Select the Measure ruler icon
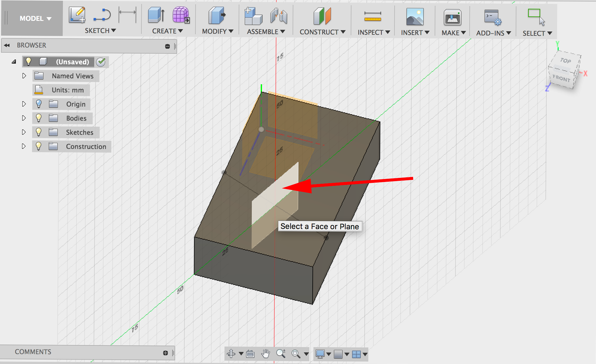This screenshot has width=596, height=364. tap(373, 16)
